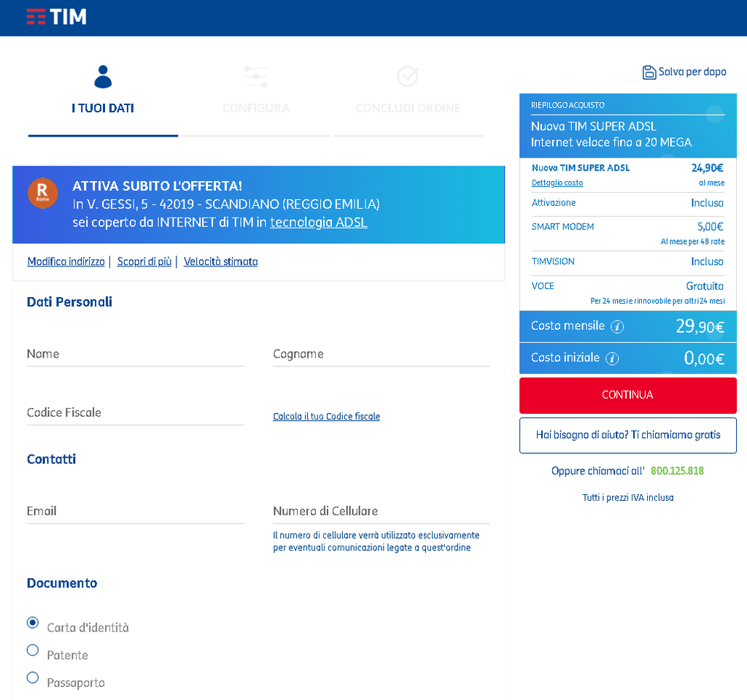Open the tecnologia ADSL link
This screenshot has height=700, width=747.
(x=319, y=223)
